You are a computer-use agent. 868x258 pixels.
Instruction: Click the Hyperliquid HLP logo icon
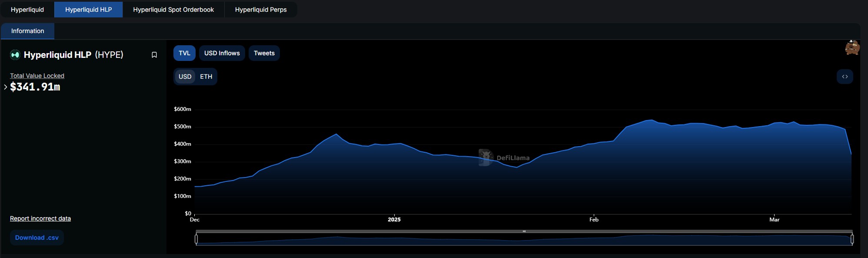[x=15, y=55]
